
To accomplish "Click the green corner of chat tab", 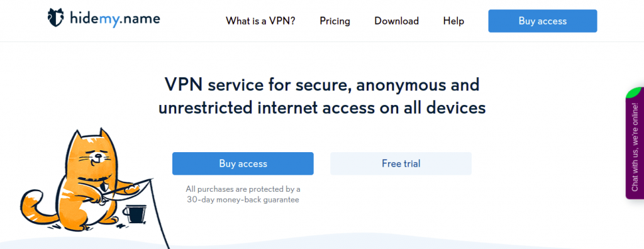I will tap(635, 93).
